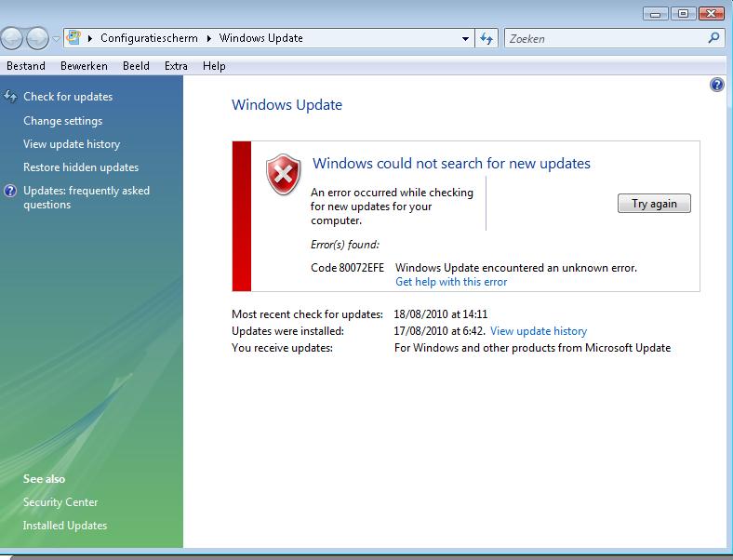Click the Try again button
The height and width of the screenshot is (560, 733).
click(654, 204)
